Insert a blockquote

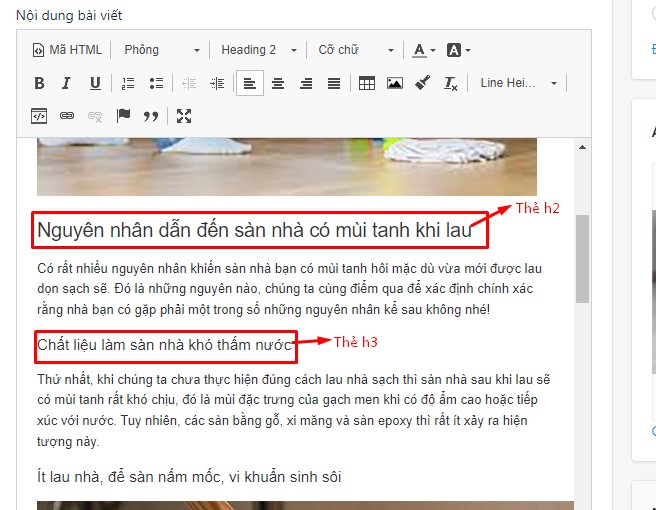point(151,115)
